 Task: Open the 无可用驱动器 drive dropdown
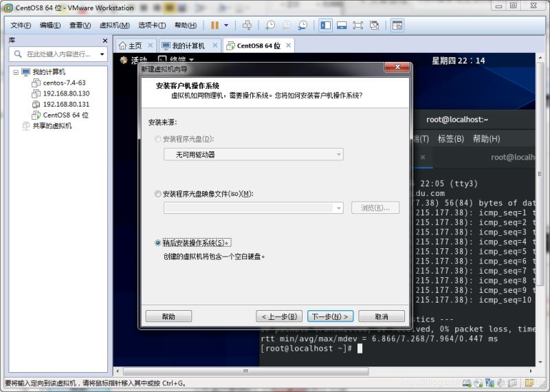(253, 155)
